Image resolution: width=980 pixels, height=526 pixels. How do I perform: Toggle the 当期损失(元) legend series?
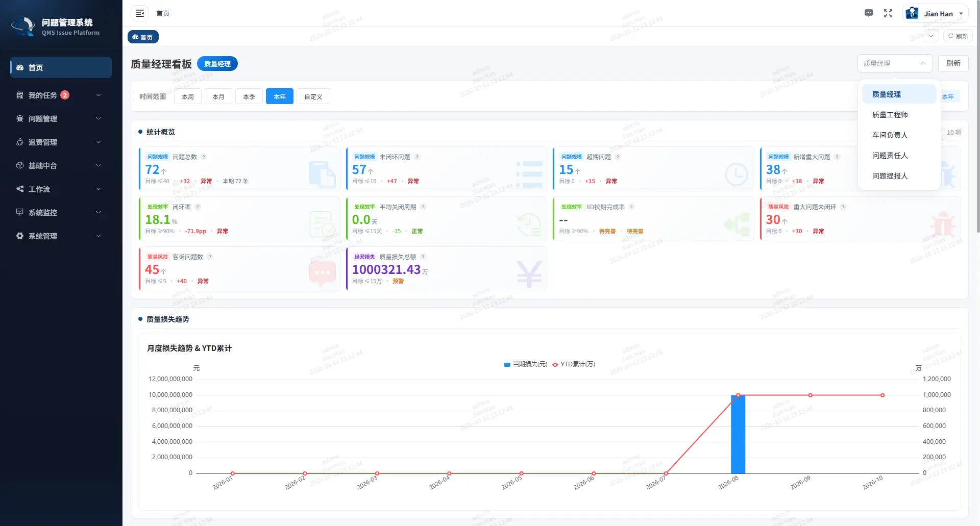(525, 364)
